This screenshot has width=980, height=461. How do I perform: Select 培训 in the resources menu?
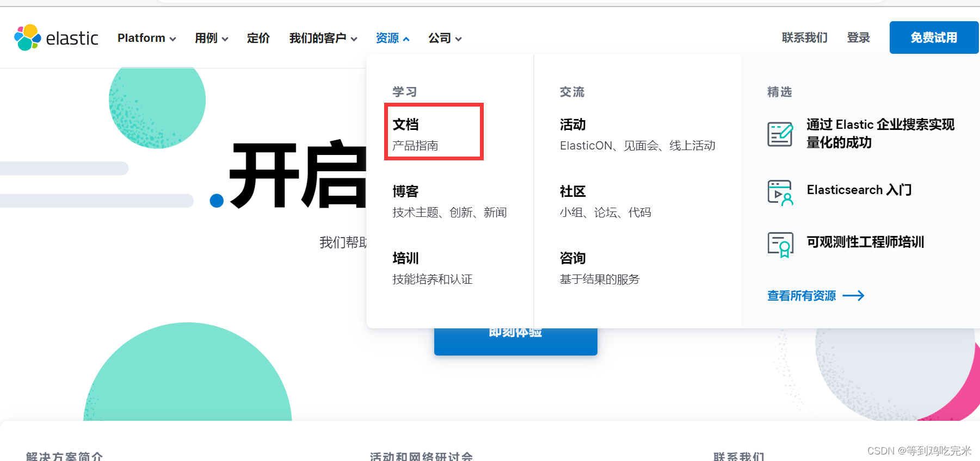(x=406, y=258)
